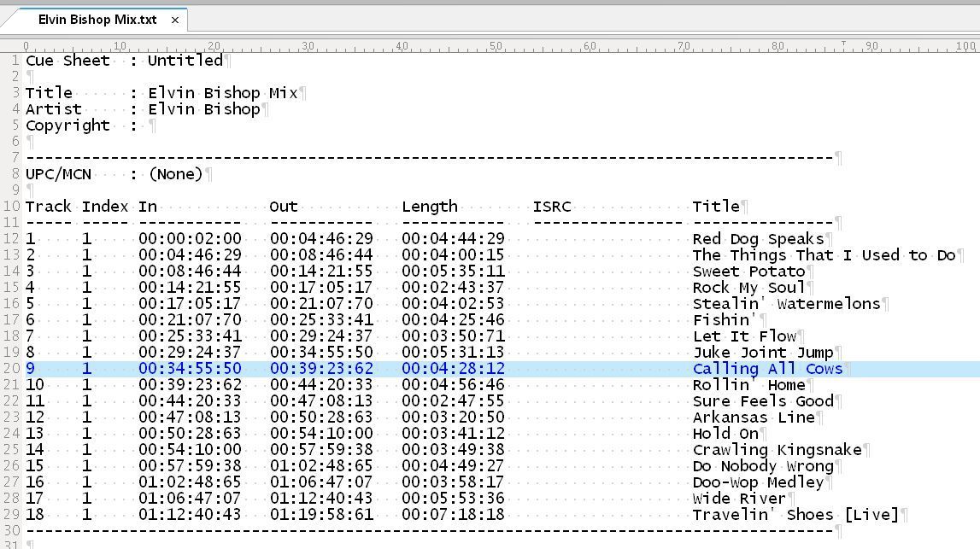Viewport: 980px width, 549px height.
Task: Click 'Untitled' in the Cue Sheet line
Action: click(185, 61)
